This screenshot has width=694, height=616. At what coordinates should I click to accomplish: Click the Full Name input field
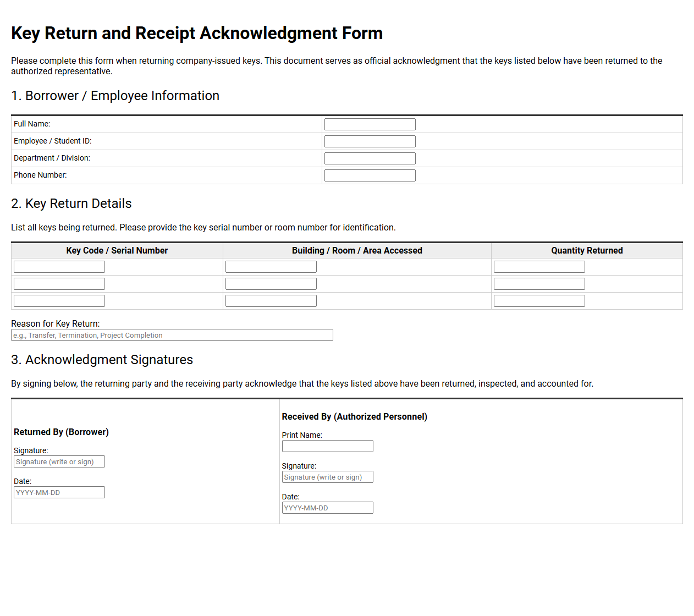pyautogui.click(x=370, y=124)
